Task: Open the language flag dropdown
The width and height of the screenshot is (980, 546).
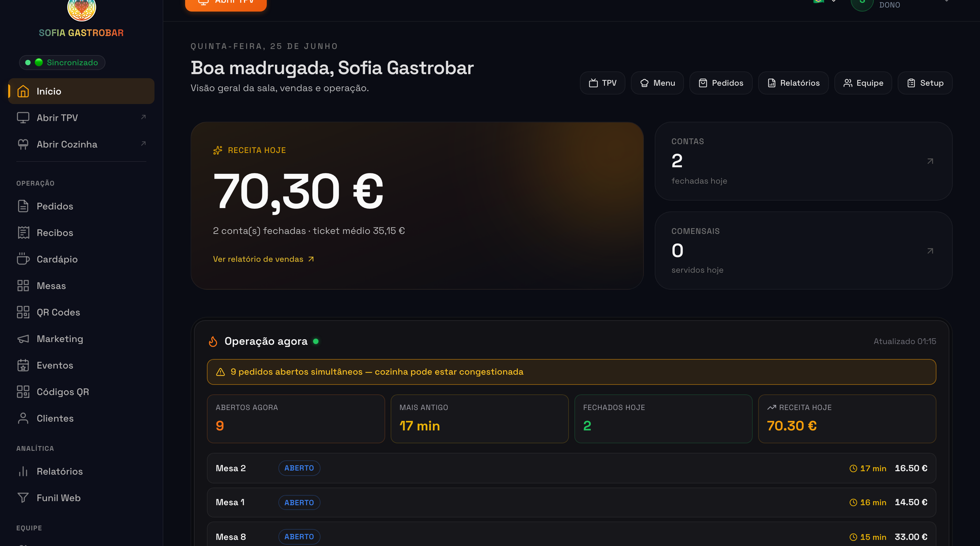Action: [825, 1]
